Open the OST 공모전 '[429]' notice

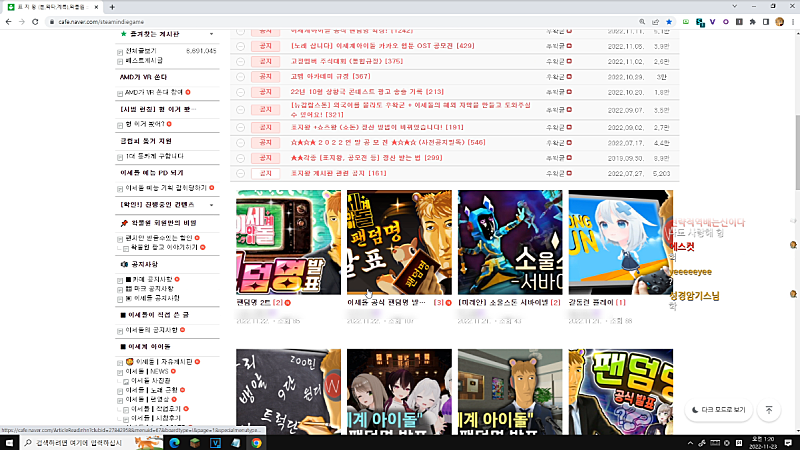[x=382, y=46]
